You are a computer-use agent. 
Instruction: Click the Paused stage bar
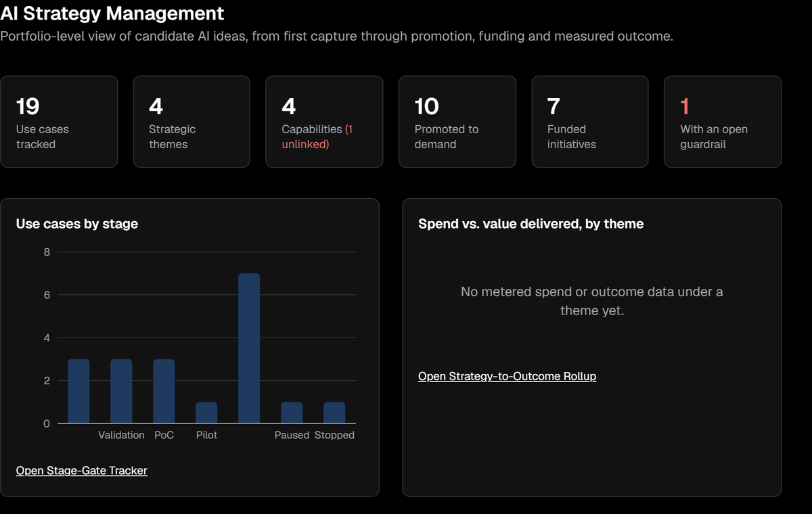pos(292,413)
